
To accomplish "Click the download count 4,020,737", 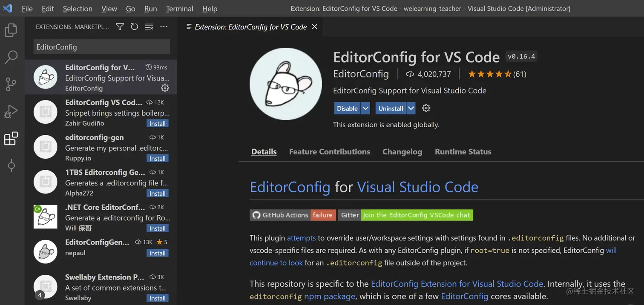I will pyautogui.click(x=428, y=74).
